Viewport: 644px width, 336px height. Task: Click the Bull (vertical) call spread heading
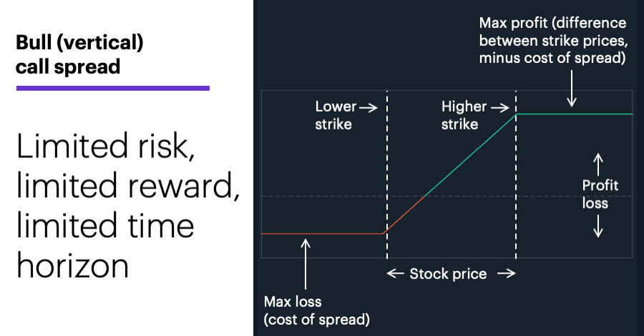click(x=79, y=54)
